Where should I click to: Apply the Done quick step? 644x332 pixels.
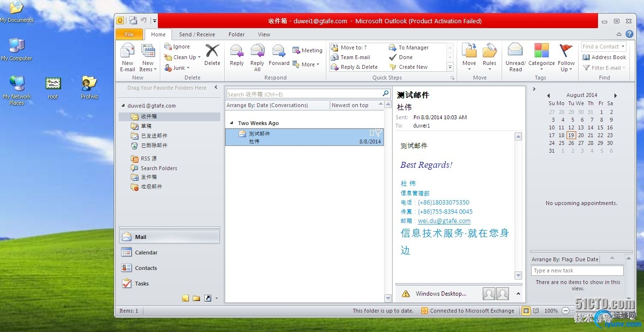click(x=401, y=57)
